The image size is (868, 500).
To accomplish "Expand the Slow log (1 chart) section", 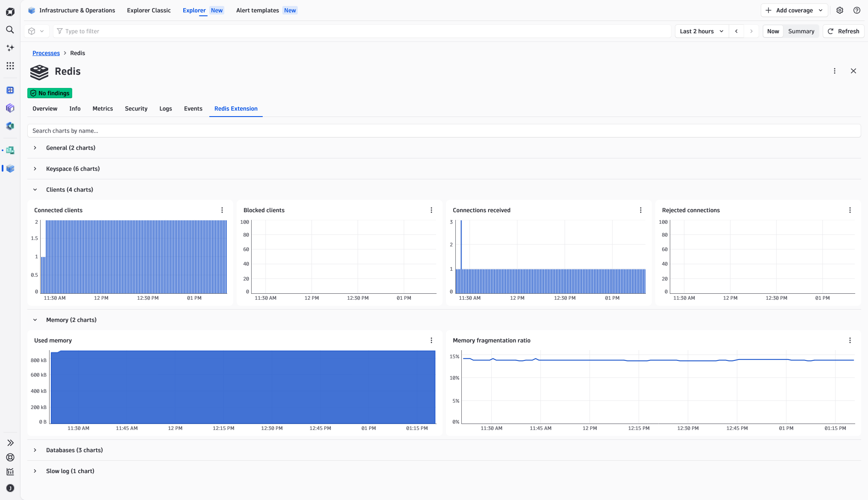I will (35, 471).
